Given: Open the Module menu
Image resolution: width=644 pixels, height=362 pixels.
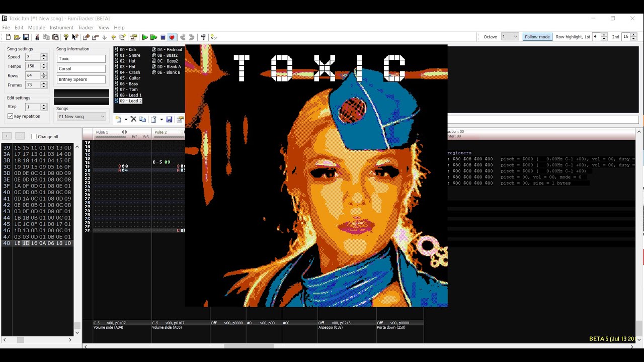Looking at the screenshot, I should tap(37, 28).
